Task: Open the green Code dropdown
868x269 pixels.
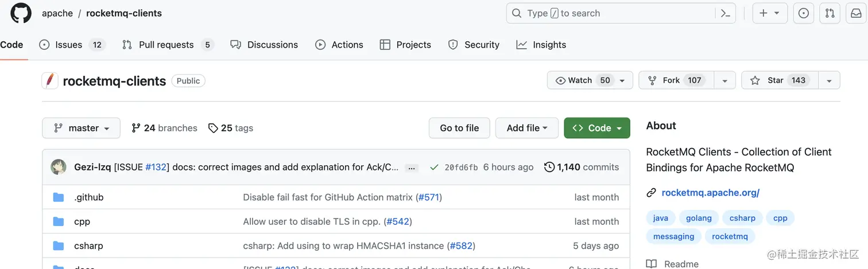Action: coord(596,128)
